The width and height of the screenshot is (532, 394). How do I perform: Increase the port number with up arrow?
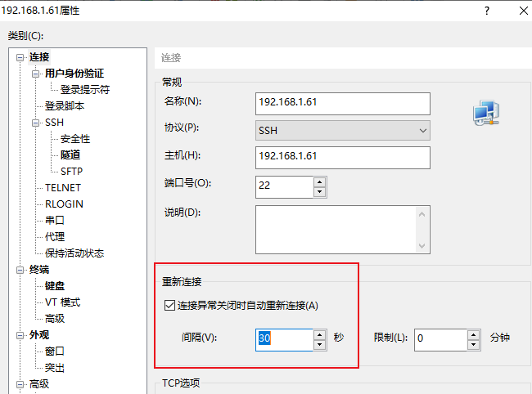click(319, 182)
